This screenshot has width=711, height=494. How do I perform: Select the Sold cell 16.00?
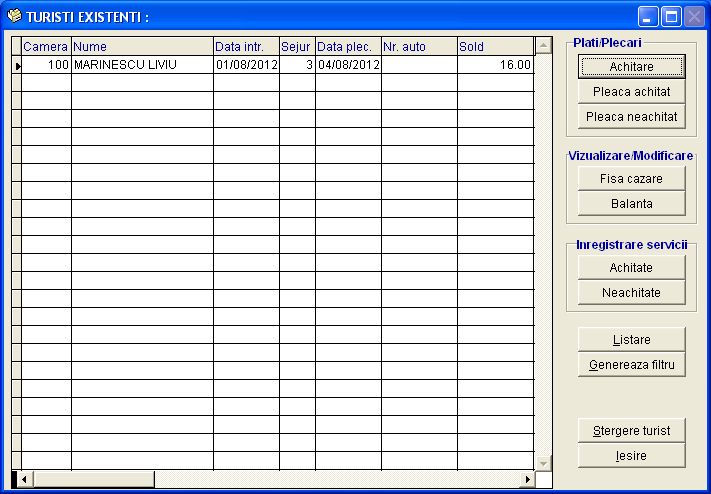coord(496,65)
